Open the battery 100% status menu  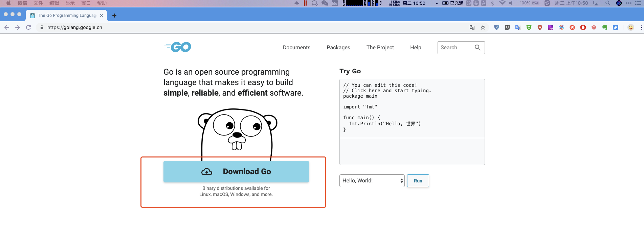[530, 3]
